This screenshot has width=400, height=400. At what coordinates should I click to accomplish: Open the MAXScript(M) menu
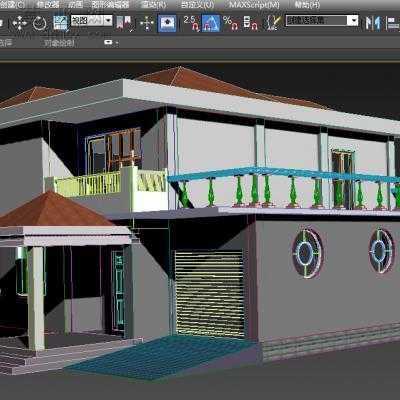pyautogui.click(x=254, y=5)
